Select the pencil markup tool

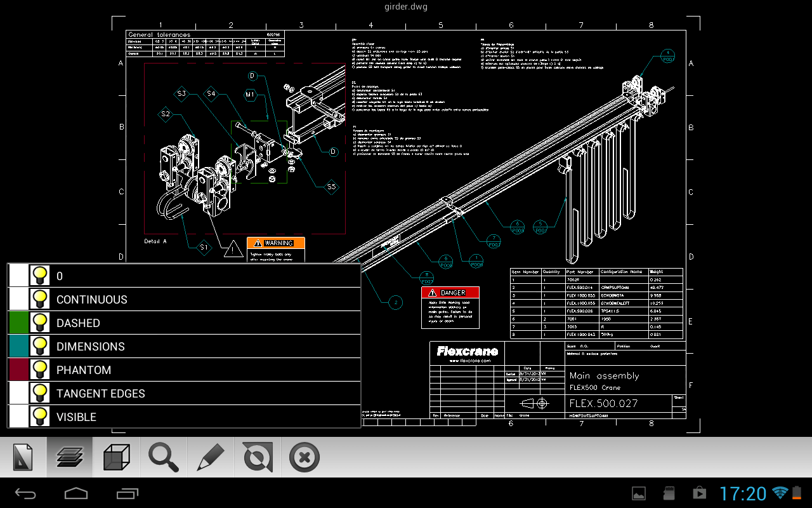[x=210, y=457]
